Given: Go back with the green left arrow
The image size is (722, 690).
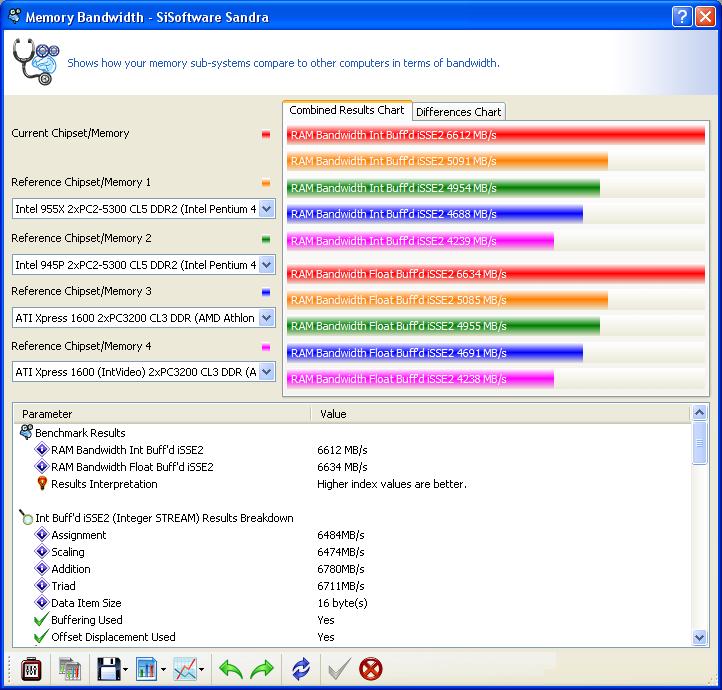Looking at the screenshot, I should [231, 669].
